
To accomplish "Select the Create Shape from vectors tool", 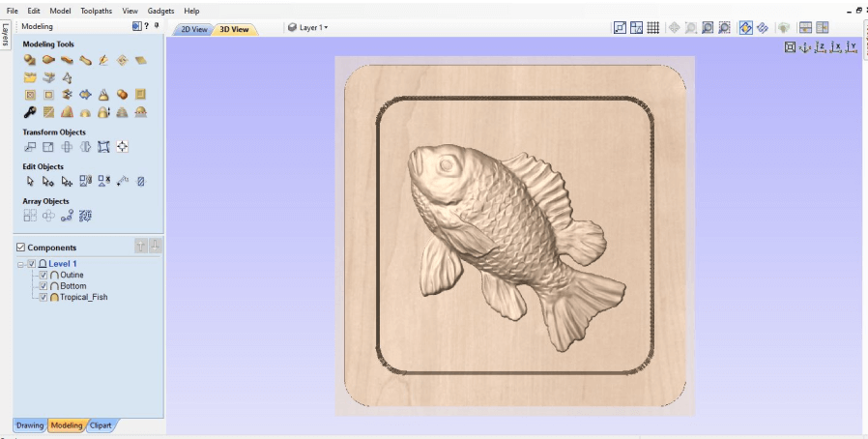I will point(30,60).
